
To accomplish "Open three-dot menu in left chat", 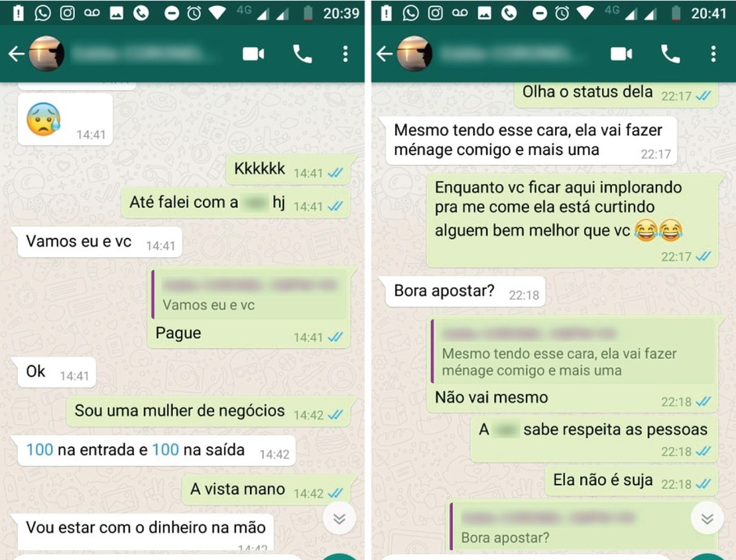I will coord(345,54).
